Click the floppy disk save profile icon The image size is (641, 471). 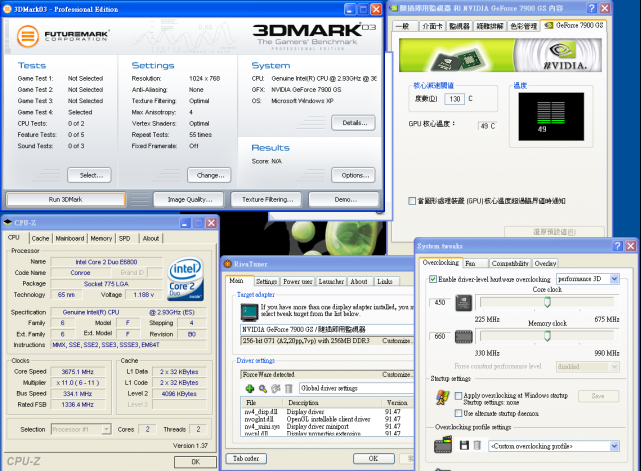click(464, 445)
